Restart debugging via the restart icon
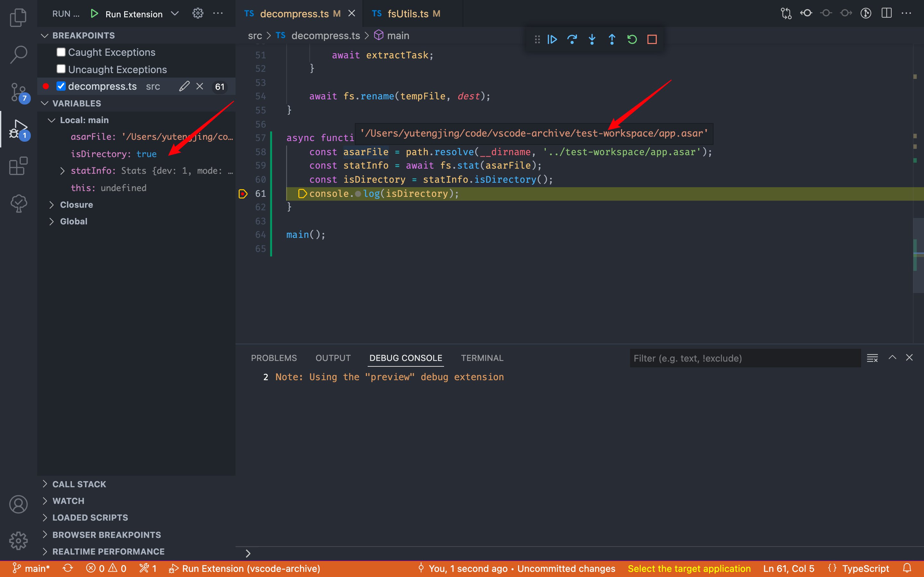Image resolution: width=924 pixels, height=577 pixels. (x=632, y=39)
